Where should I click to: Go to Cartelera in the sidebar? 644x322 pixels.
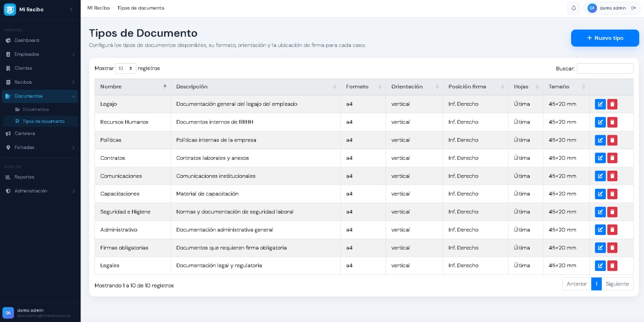(x=25, y=134)
